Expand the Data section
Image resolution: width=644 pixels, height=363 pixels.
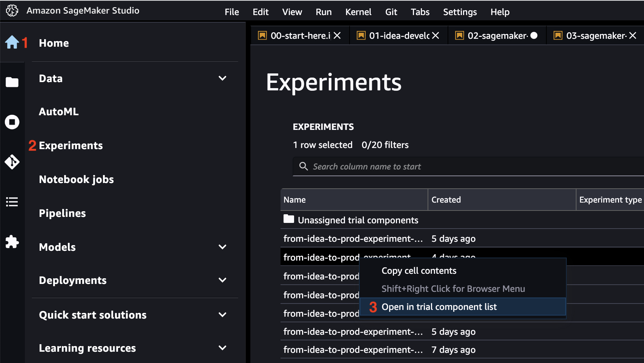[x=222, y=78]
